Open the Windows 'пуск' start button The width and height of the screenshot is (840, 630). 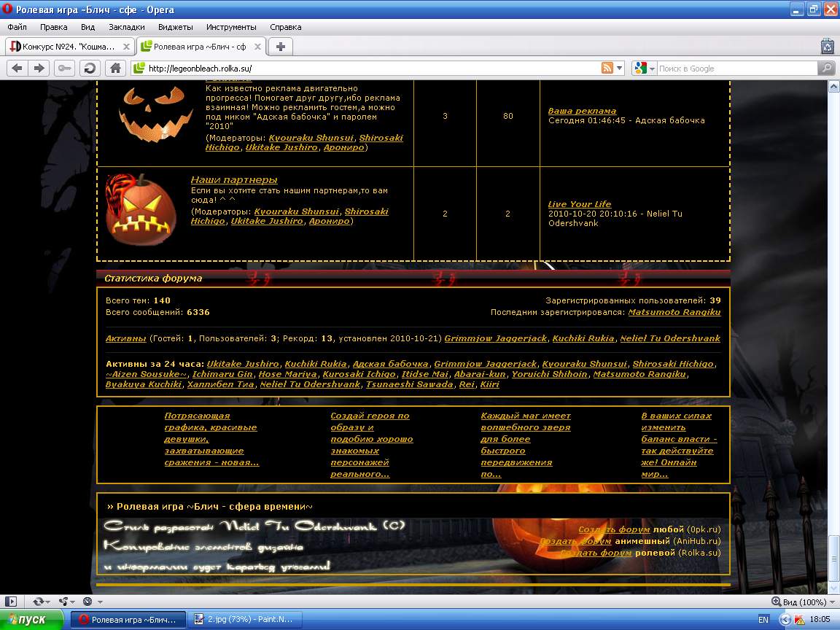(31, 619)
